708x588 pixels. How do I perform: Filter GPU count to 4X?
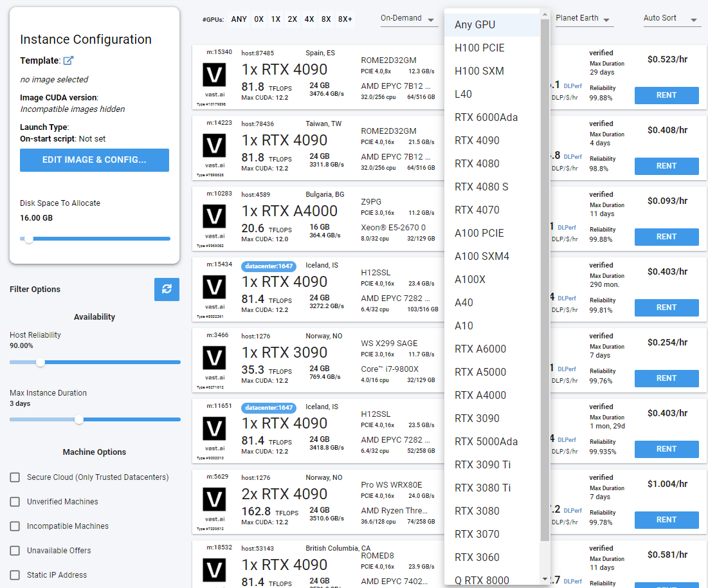309,19
